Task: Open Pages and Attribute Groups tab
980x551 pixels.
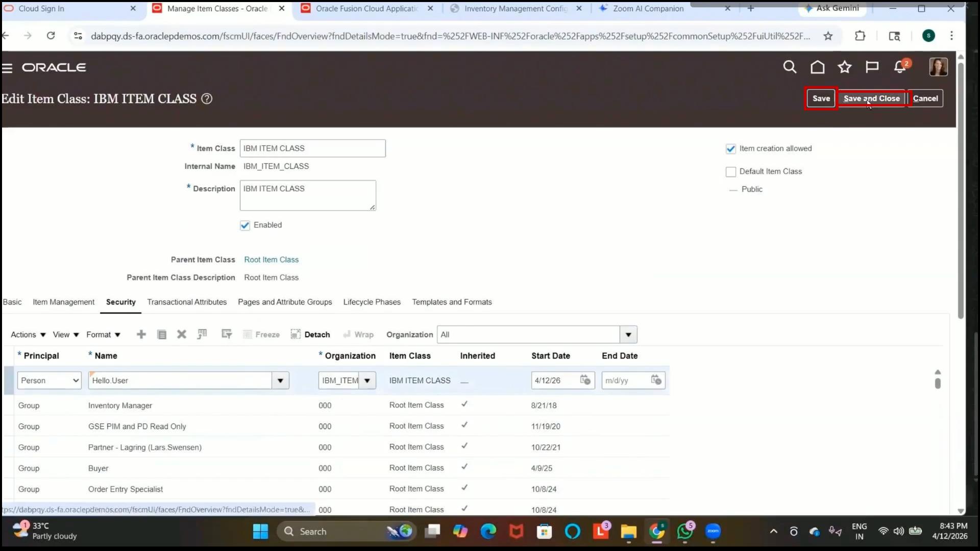Action: 285,302
